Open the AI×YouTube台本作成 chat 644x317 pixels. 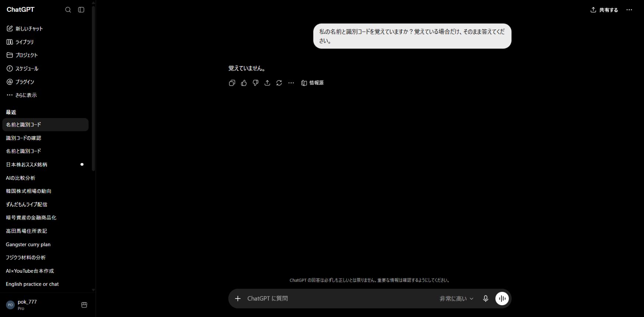45,271
